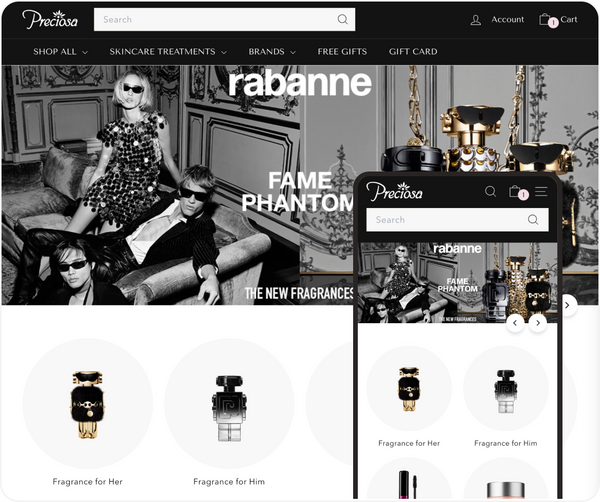This screenshot has width=600, height=502.
Task: Select desktop Fragrance for Him product image
Action: pos(229,403)
